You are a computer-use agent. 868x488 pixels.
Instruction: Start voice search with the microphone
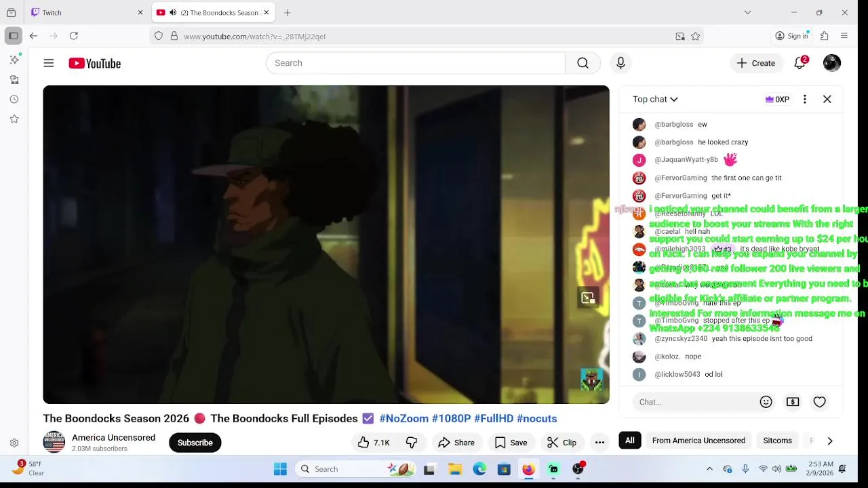[x=620, y=63]
